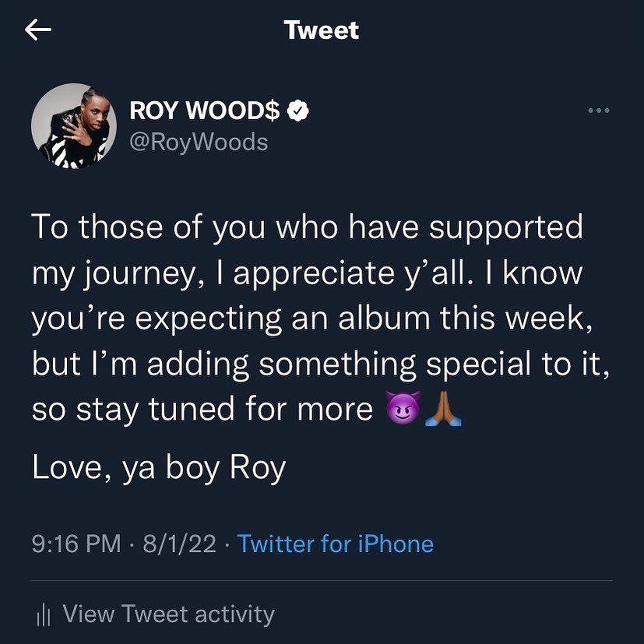
Task: Click the 9:16 PM timestamp
Action: (76, 544)
